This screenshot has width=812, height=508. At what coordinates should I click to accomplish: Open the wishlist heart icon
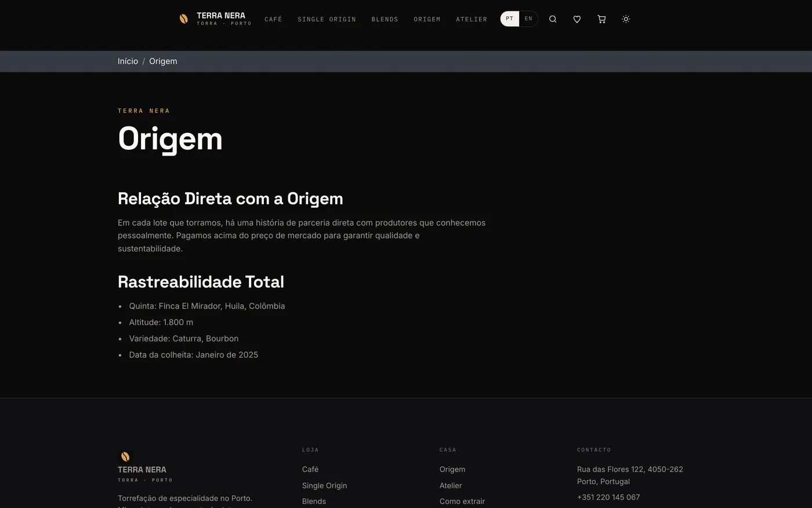(577, 19)
